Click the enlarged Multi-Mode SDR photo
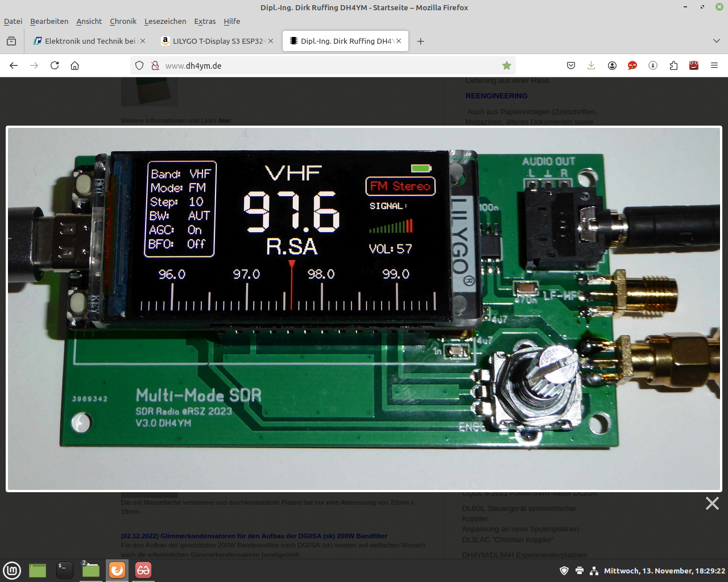The width and height of the screenshot is (728, 582). pos(364,309)
